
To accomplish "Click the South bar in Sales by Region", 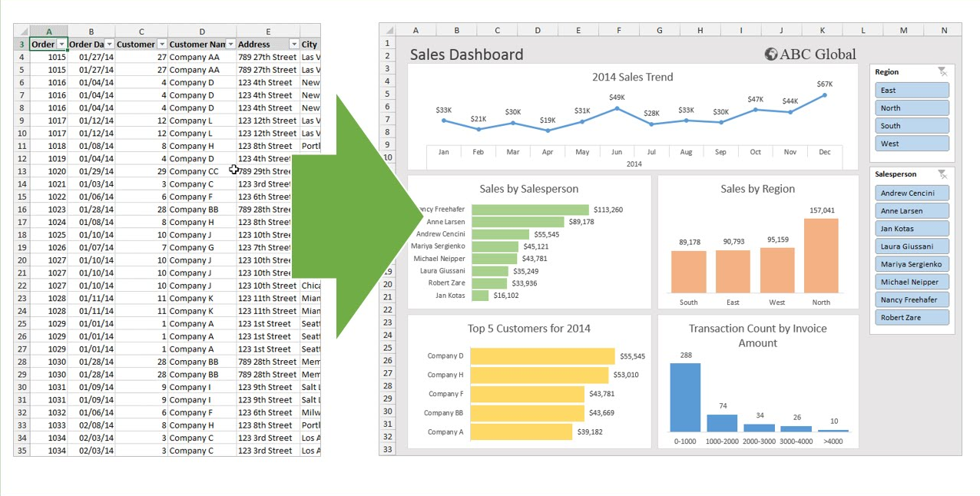I will point(688,272).
